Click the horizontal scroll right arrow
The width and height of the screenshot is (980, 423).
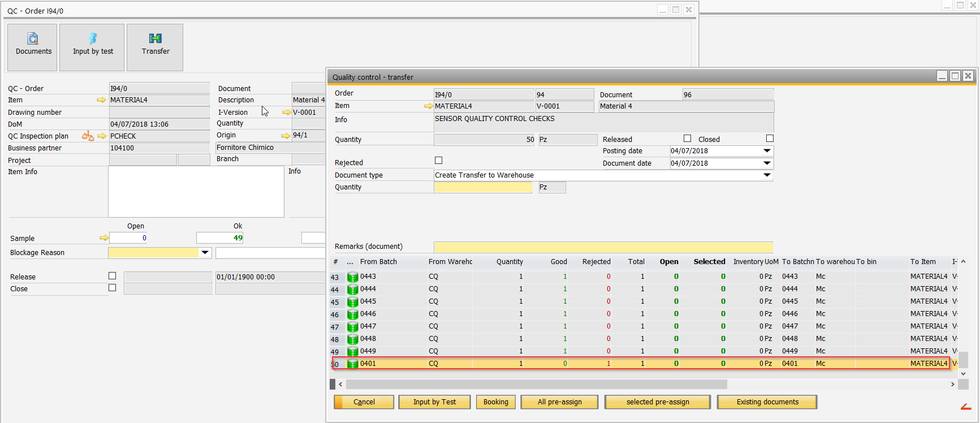pos(952,385)
